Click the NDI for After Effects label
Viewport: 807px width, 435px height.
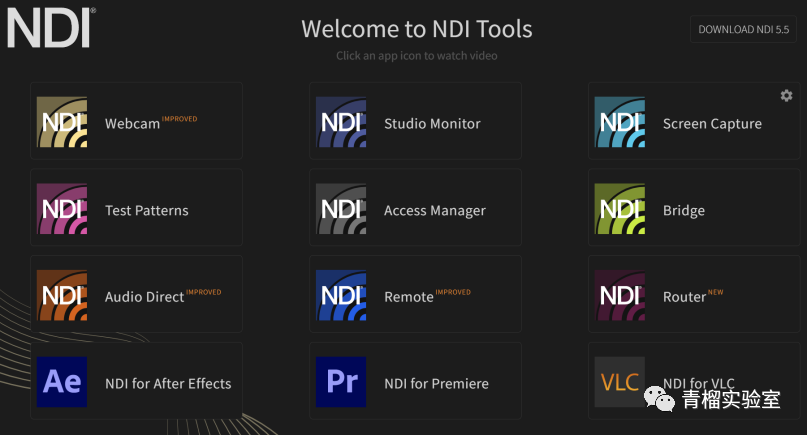coord(167,383)
